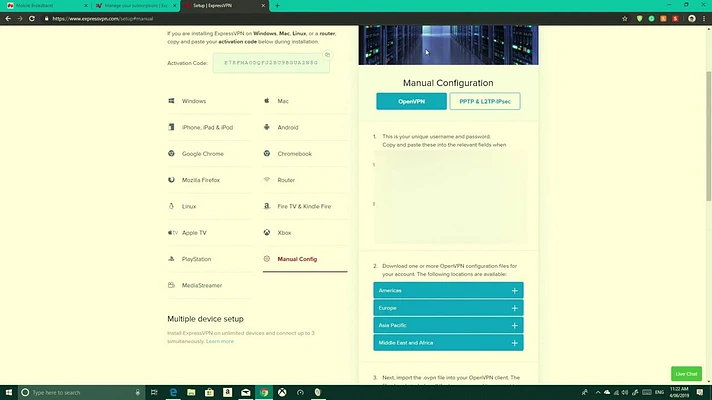The height and width of the screenshot is (400, 712).
Task: Select the Mozilla Firefox icon
Action: (171, 180)
